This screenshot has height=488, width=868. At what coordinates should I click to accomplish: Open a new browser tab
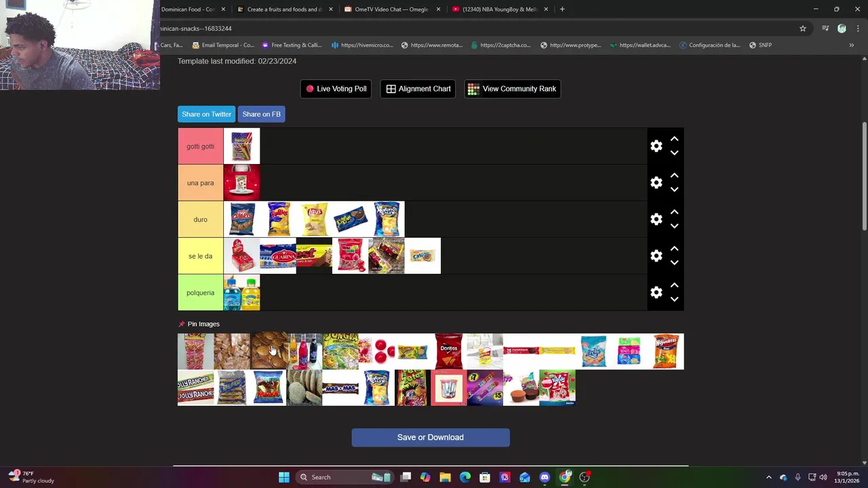click(562, 9)
